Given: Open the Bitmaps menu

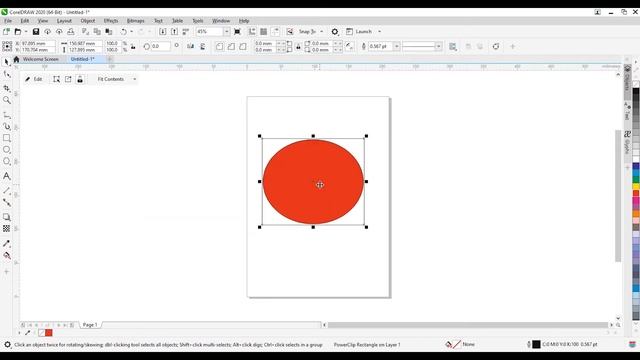Looking at the screenshot, I should point(136,21).
